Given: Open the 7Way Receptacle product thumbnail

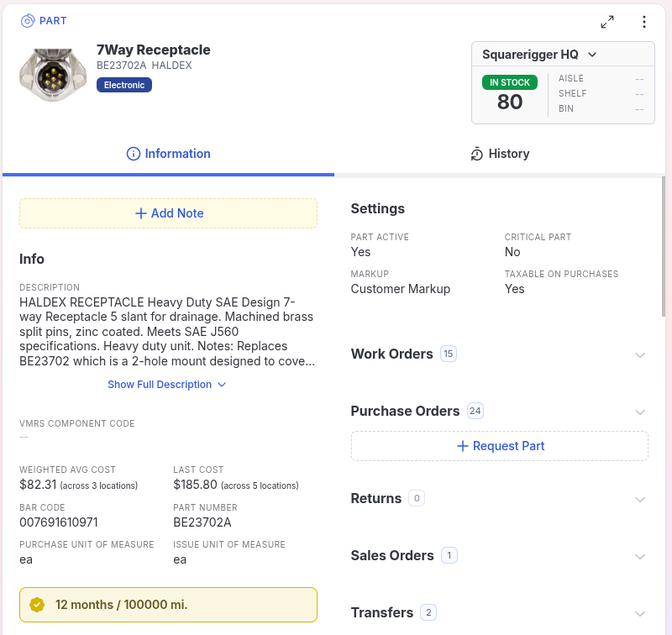Looking at the screenshot, I should [53, 75].
